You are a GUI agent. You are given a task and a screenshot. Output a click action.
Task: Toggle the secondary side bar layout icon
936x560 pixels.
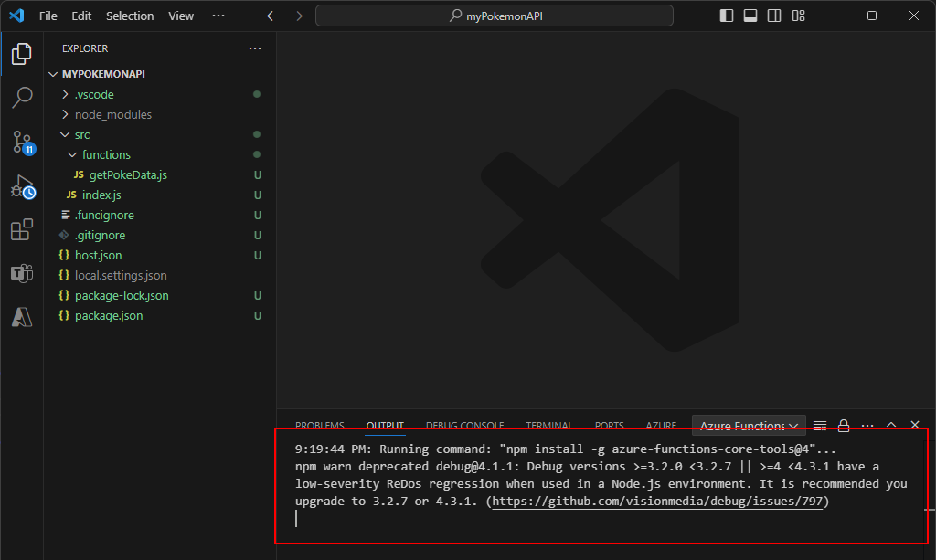click(x=774, y=16)
